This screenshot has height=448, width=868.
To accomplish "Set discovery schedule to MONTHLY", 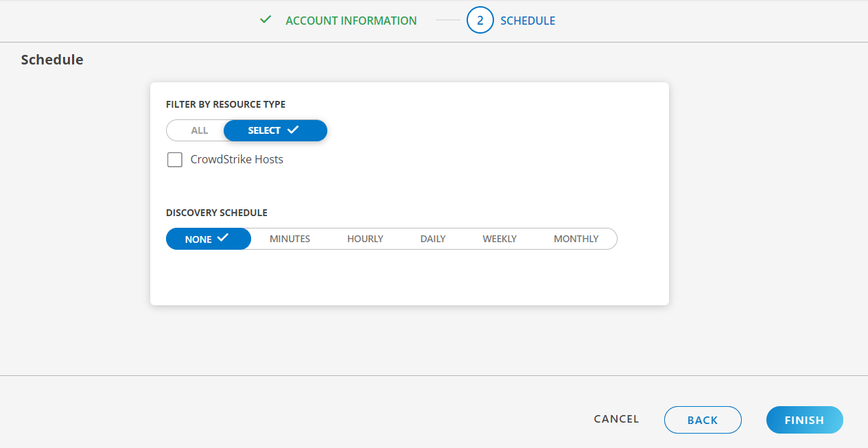I will [x=576, y=239].
